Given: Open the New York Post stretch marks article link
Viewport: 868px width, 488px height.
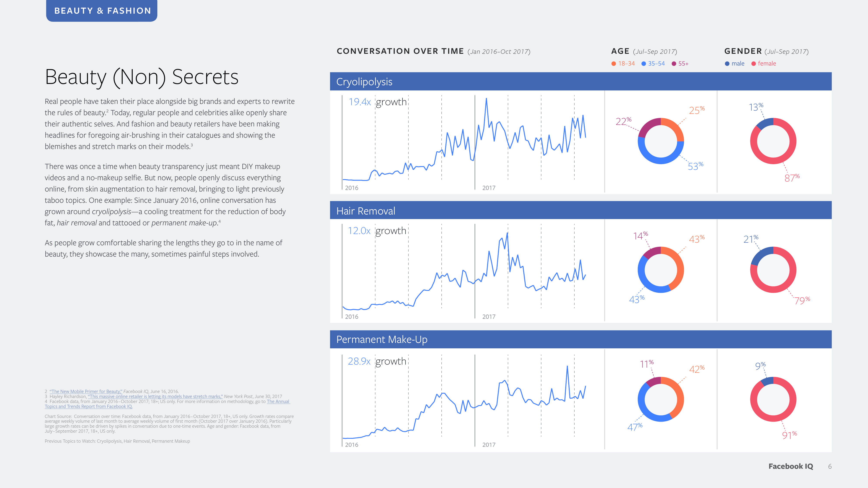Looking at the screenshot, I should (x=155, y=396).
